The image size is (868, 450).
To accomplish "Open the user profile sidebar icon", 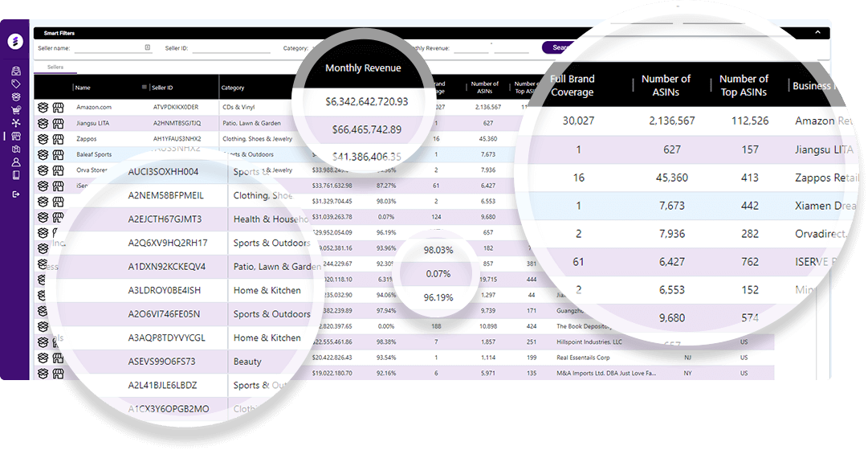I will point(16,162).
